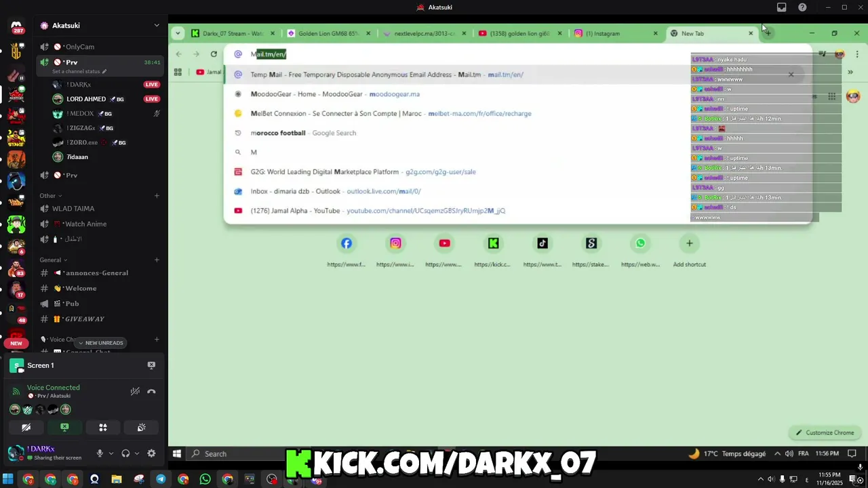The image size is (868, 488).
Task: Open WhatsApp Web shortcut on New Tab page
Action: click(x=640, y=243)
